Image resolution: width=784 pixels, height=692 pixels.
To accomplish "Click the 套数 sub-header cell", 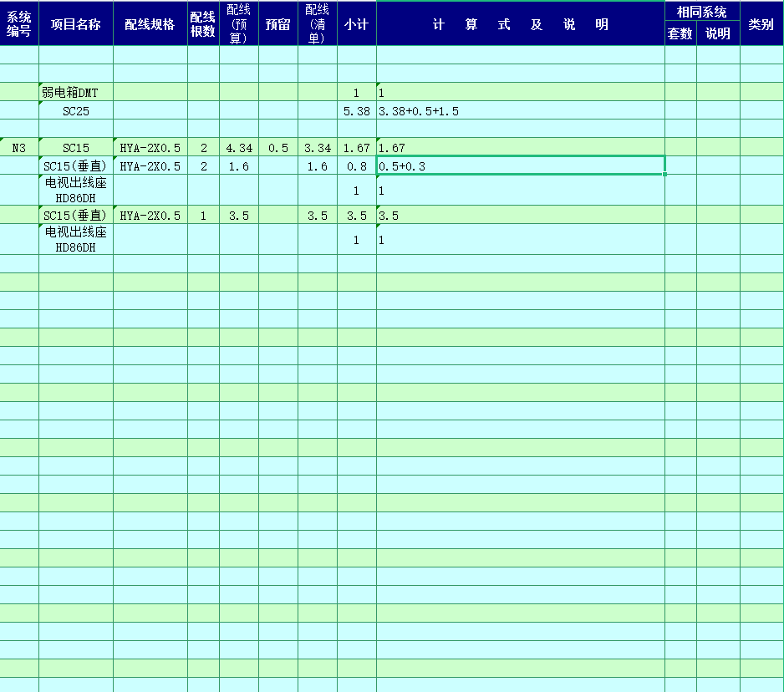I will [680, 34].
